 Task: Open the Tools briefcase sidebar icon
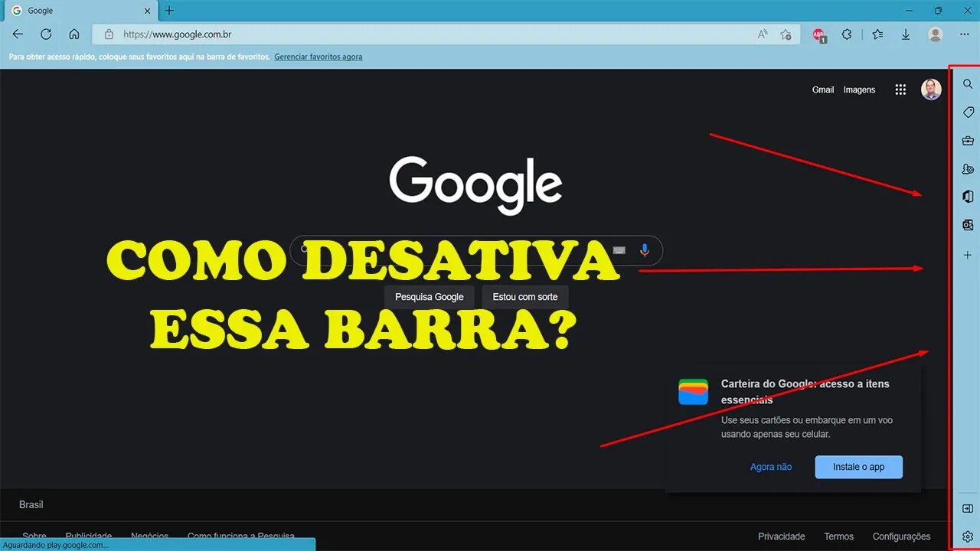(x=968, y=141)
